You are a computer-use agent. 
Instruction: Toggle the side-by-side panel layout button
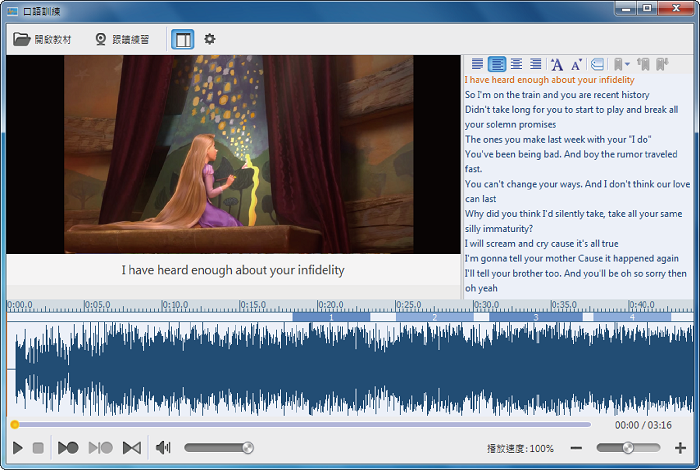183,39
